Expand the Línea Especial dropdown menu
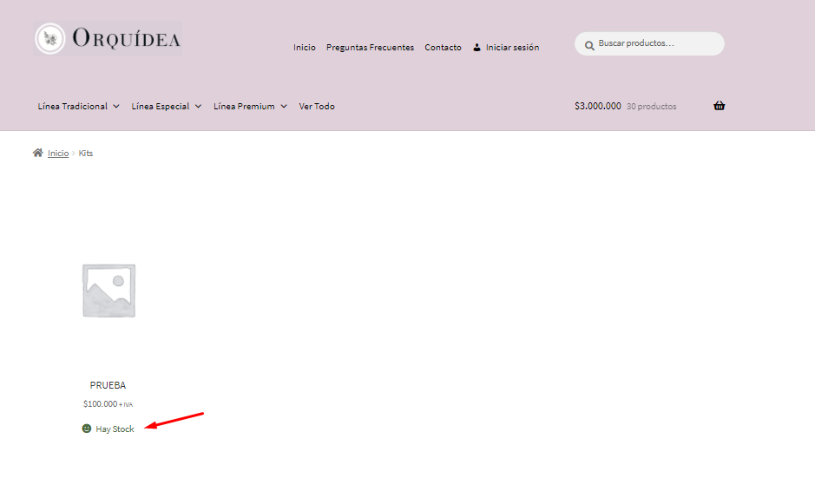Screen dimensions: 815x504 coord(166,107)
